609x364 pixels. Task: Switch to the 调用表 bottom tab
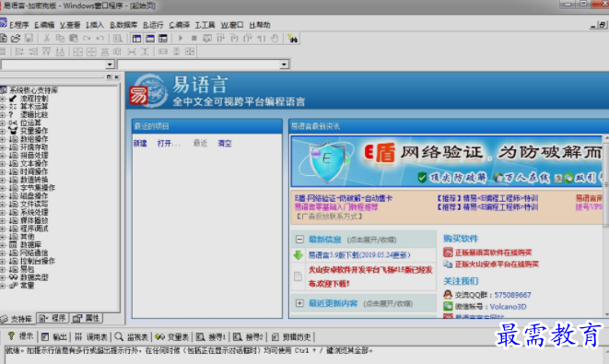[x=91, y=336]
